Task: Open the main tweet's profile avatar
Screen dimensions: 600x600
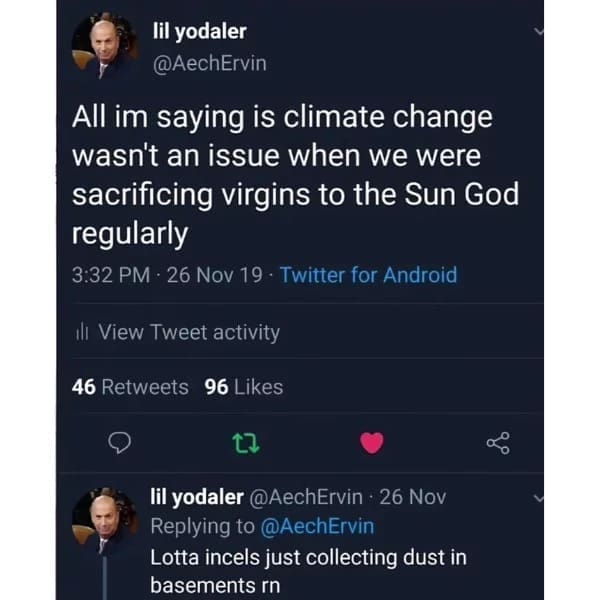Action: click(x=105, y=47)
